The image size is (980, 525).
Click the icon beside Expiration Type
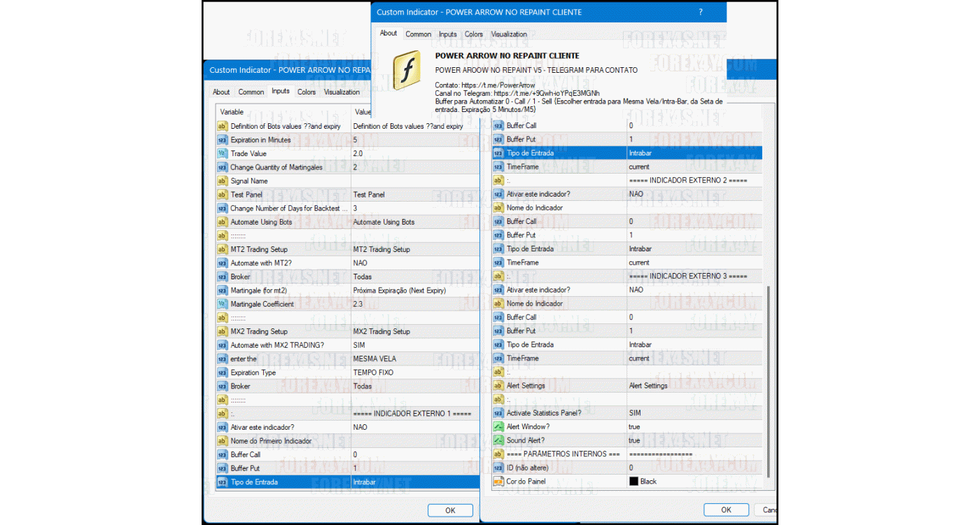(223, 372)
